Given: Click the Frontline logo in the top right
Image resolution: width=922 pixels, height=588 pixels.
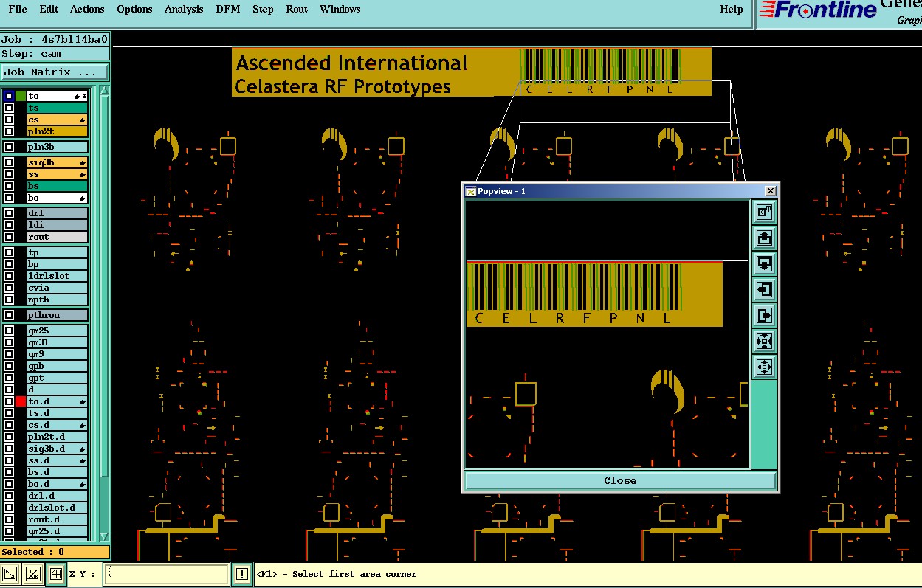Looking at the screenshot, I should pos(818,10).
